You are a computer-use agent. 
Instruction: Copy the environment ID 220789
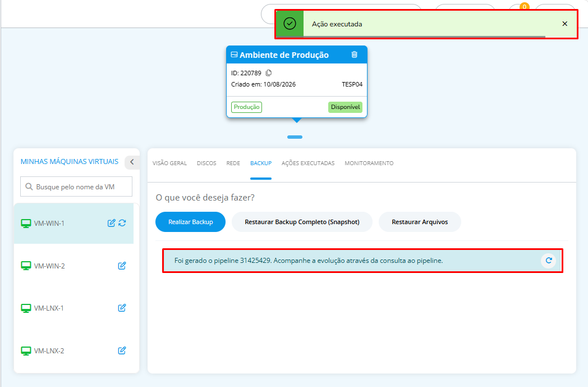[x=269, y=73]
